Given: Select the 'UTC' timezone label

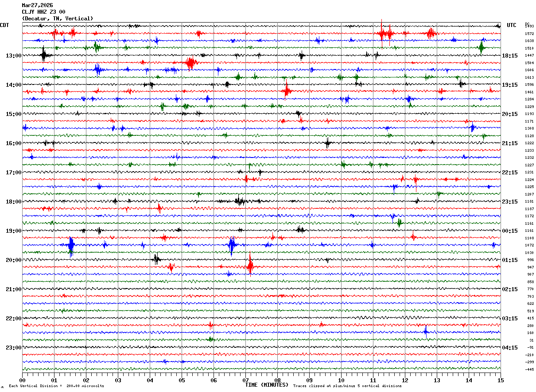Looking at the screenshot, I should [x=512, y=25].
